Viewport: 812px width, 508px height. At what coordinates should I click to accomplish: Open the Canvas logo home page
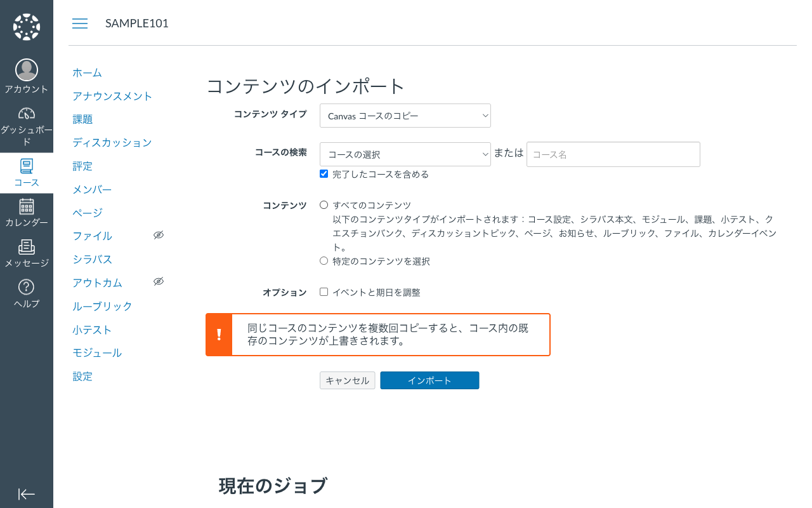(x=26, y=25)
